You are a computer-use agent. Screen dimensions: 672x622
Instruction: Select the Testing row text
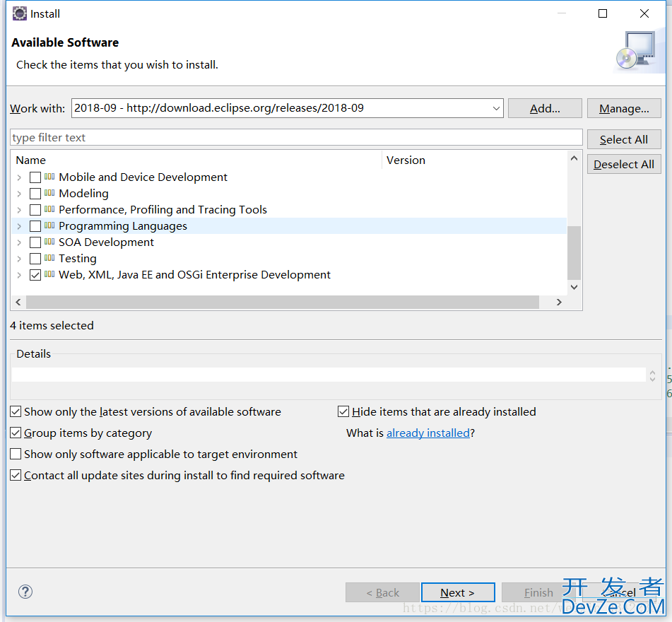(78, 259)
